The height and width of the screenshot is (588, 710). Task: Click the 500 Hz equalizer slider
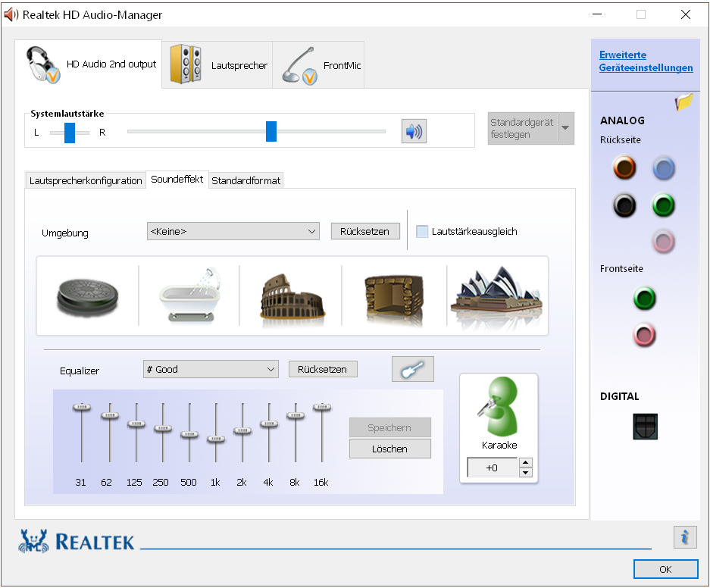189,434
